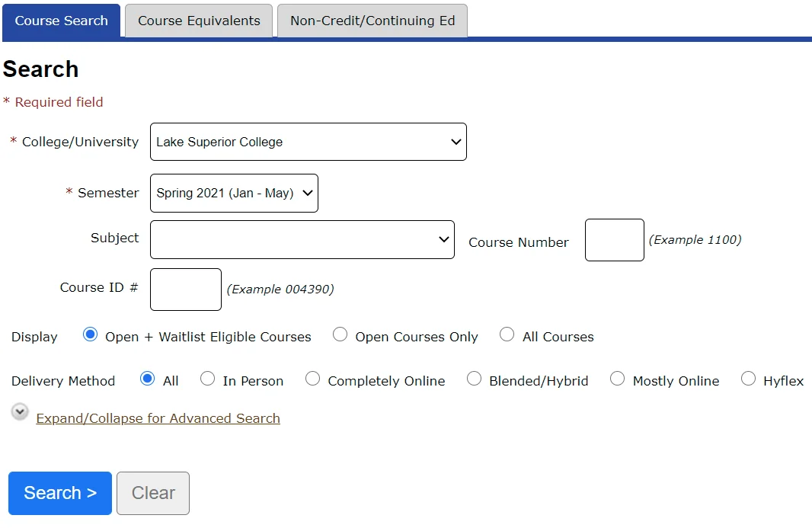812x528 pixels.
Task: Choose Blended/Hybrid delivery method
Action: tap(474, 379)
